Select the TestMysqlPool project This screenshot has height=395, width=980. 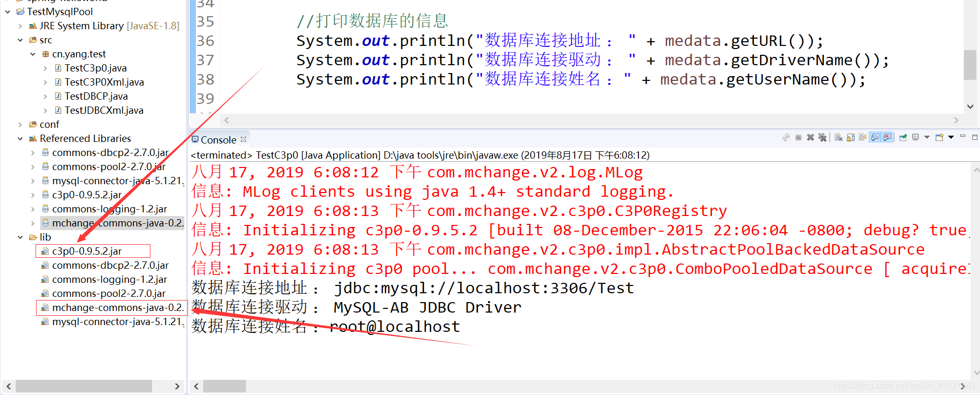(x=60, y=11)
